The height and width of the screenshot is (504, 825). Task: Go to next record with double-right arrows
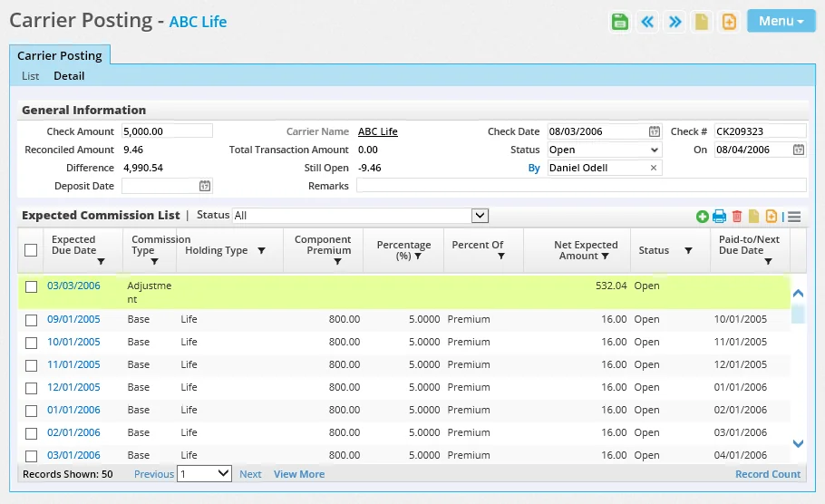click(675, 22)
